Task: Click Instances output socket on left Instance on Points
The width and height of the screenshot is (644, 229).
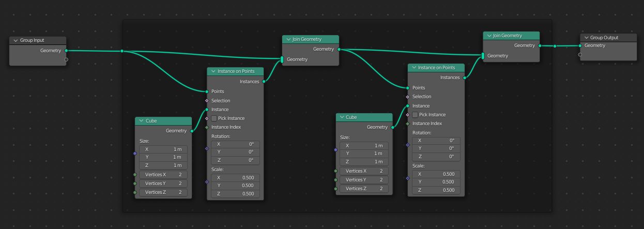Action: (264, 81)
